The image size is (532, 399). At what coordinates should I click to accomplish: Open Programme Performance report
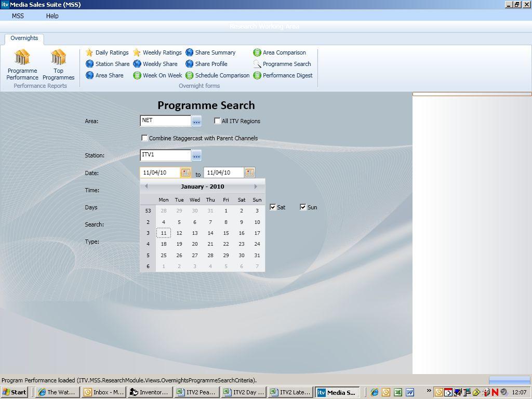tap(22, 64)
